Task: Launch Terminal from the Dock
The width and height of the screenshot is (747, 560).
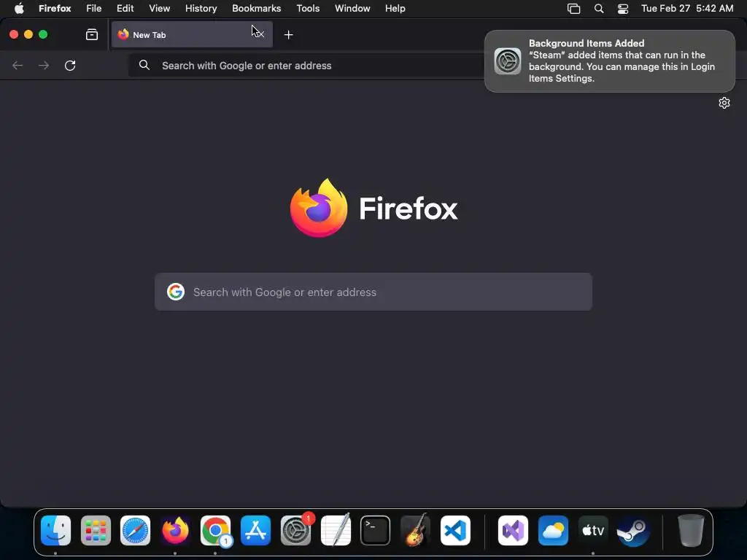Action: pos(376,531)
